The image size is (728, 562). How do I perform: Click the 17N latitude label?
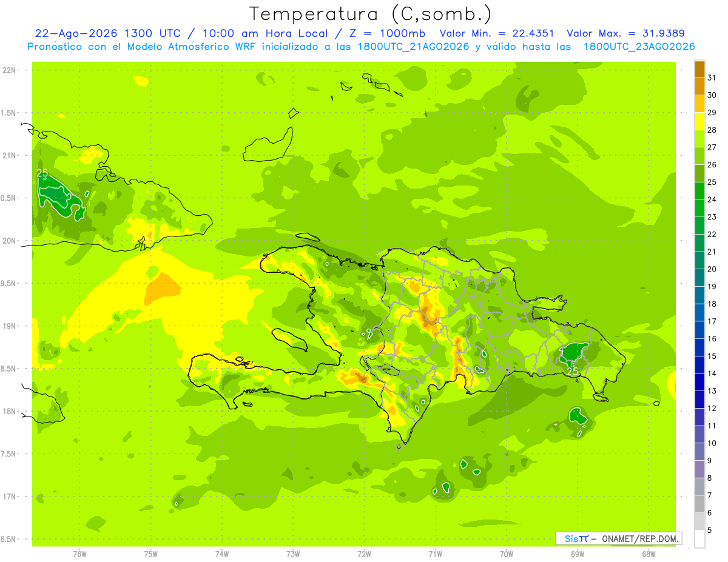[8, 497]
